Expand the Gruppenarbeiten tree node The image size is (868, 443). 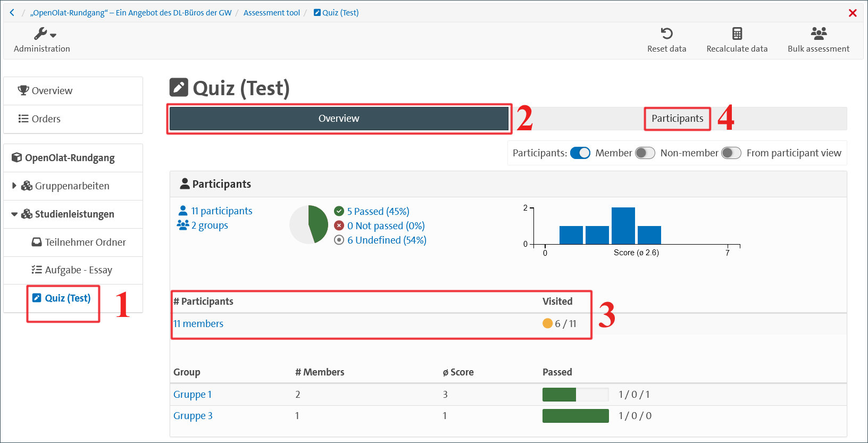point(14,186)
